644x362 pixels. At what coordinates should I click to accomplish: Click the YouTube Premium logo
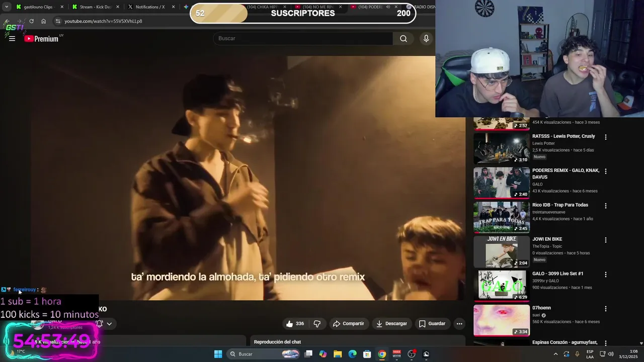(x=42, y=39)
